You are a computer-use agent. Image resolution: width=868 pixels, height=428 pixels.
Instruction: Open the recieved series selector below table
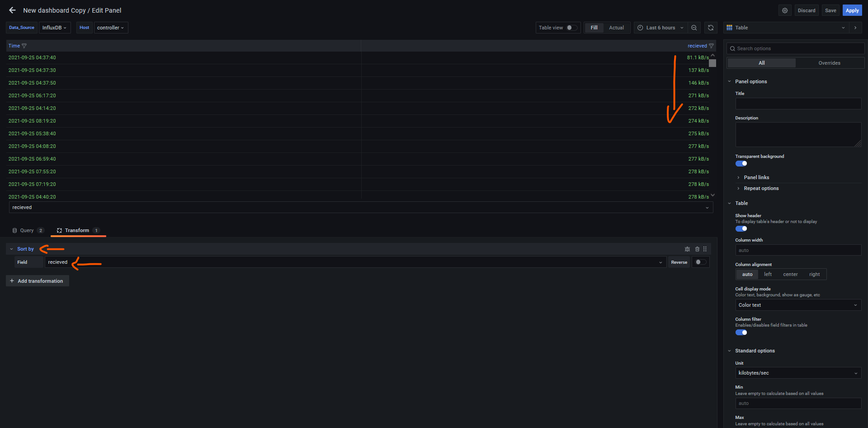click(361, 207)
